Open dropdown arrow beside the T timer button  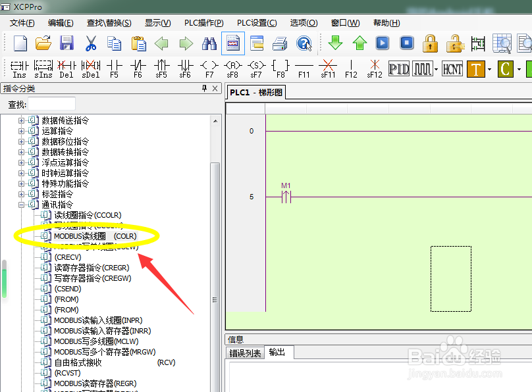[x=490, y=69]
